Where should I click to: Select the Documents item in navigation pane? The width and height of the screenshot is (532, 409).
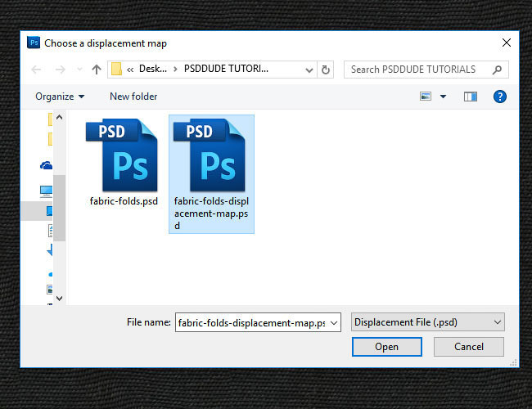coord(51,231)
